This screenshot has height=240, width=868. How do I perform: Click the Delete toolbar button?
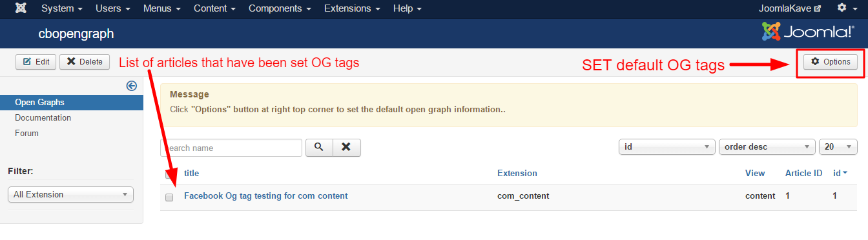[x=85, y=62]
